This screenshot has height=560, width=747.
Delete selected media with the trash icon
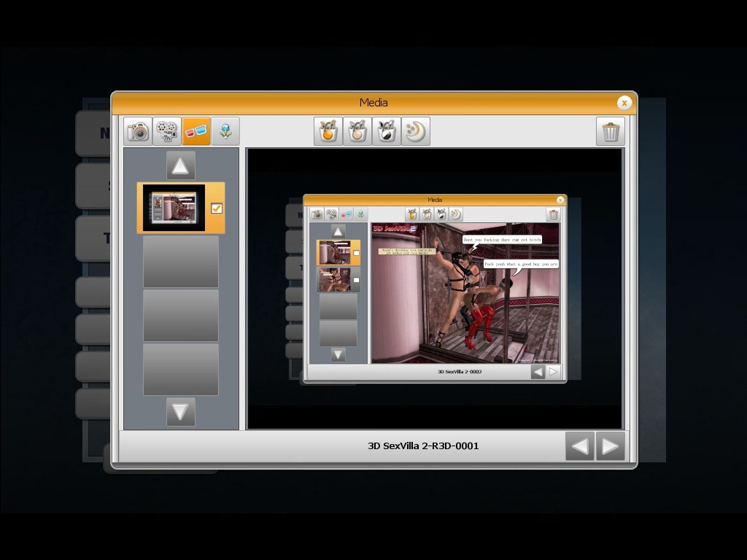click(x=611, y=131)
